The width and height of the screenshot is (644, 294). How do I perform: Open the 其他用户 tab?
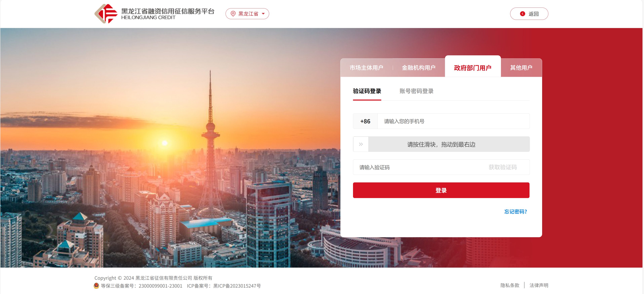tap(521, 68)
